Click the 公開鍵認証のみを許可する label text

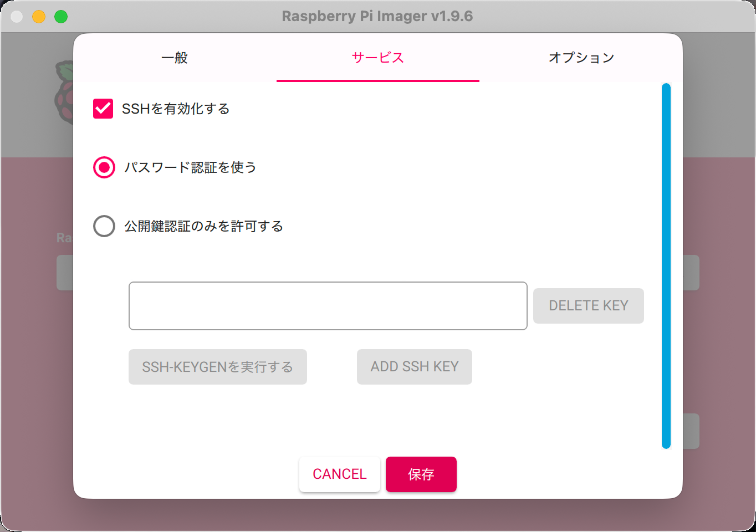[x=203, y=226]
